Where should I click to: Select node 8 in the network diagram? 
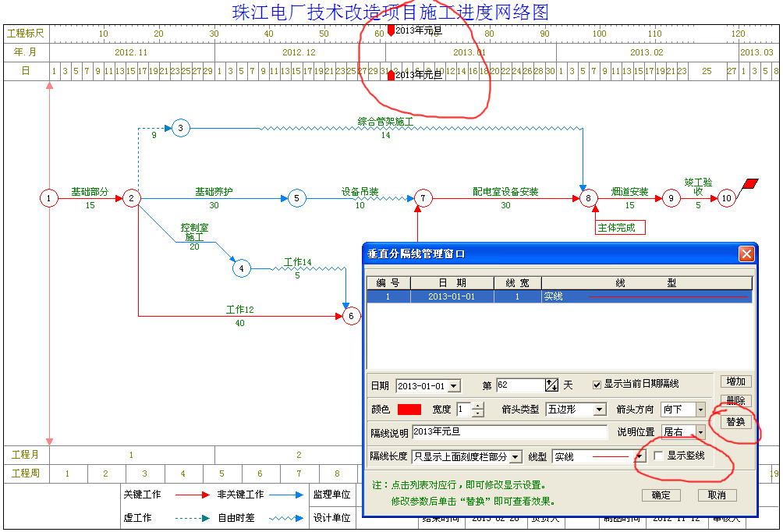pos(588,198)
